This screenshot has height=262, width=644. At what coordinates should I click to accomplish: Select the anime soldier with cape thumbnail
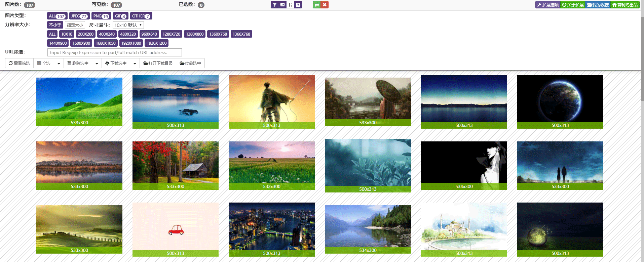[x=272, y=102]
